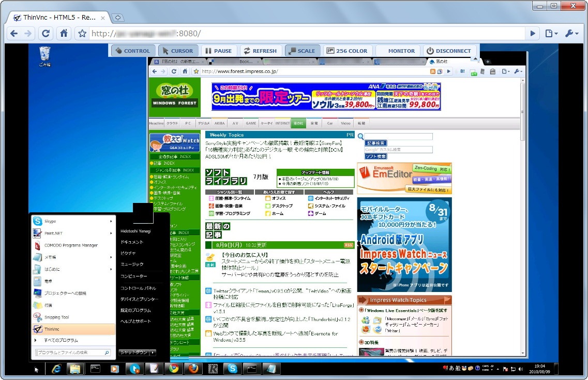This screenshot has height=380, width=588.
Task: Click the Home icon in the remote browser toolbar
Action: [185, 71]
